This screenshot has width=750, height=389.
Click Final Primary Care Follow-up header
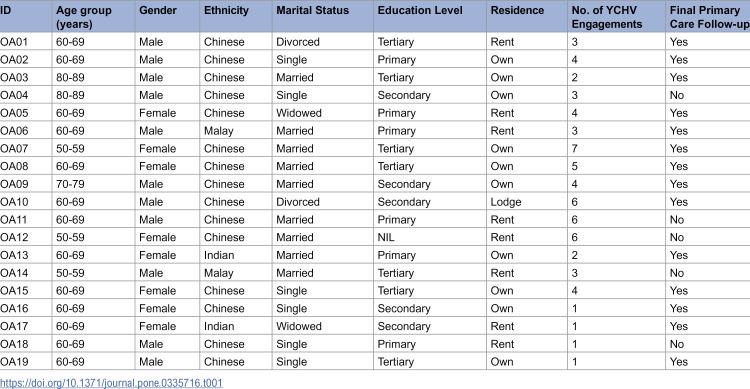tap(708, 17)
